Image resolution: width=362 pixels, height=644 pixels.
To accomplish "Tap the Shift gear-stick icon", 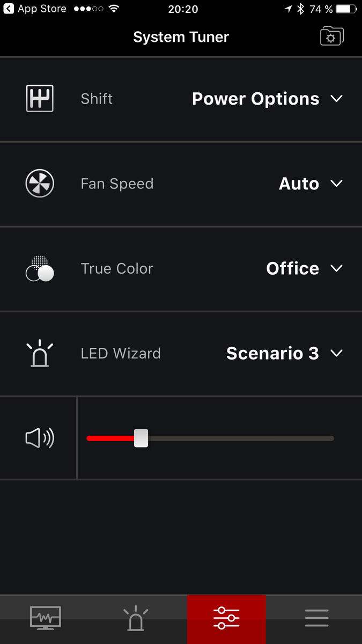I will pos(40,99).
